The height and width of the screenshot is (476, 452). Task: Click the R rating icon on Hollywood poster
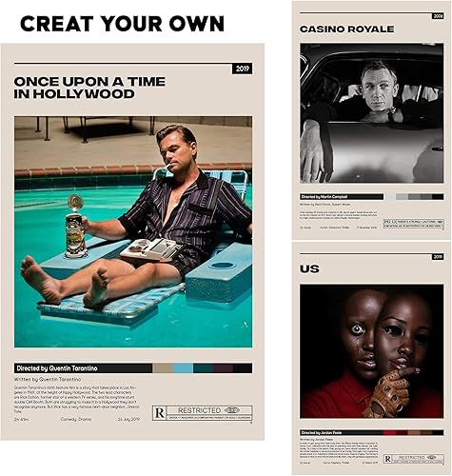(x=159, y=413)
